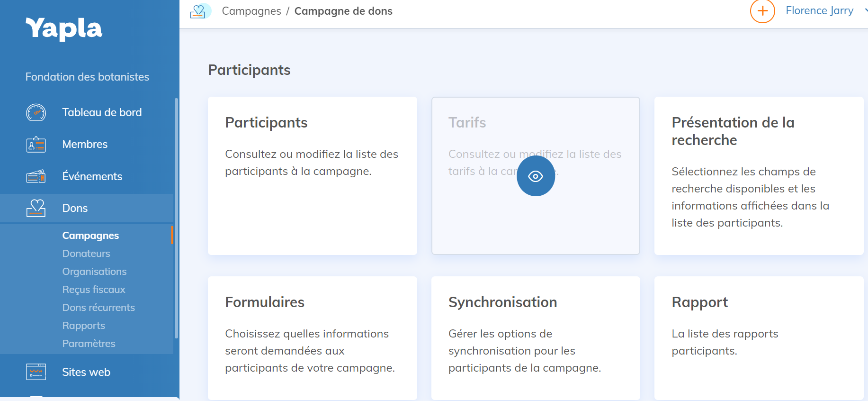Open the Formulaires card
The width and height of the screenshot is (868, 401).
pyautogui.click(x=312, y=337)
